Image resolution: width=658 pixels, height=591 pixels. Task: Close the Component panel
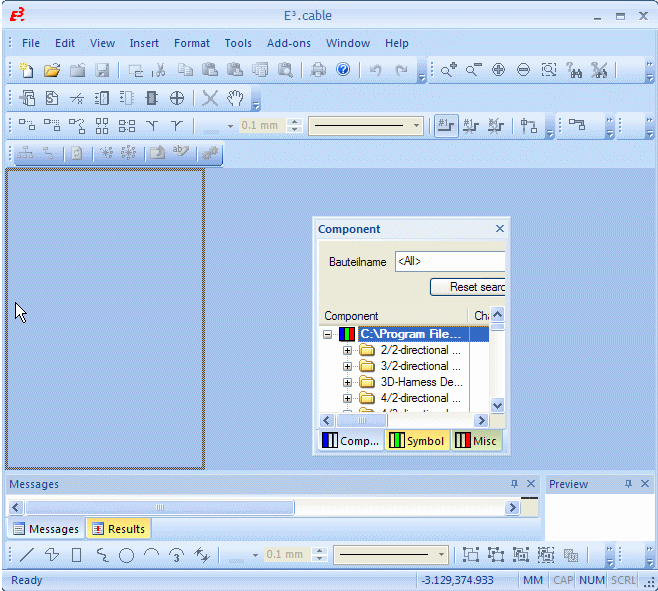pos(499,228)
